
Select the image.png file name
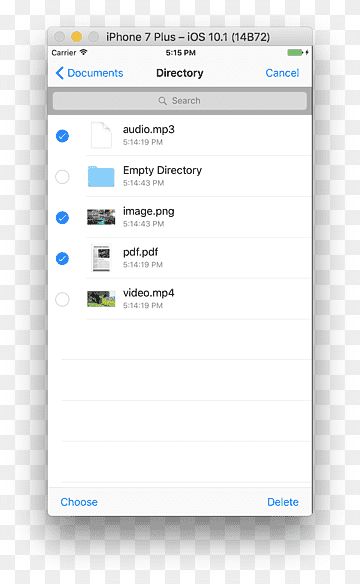(x=149, y=212)
